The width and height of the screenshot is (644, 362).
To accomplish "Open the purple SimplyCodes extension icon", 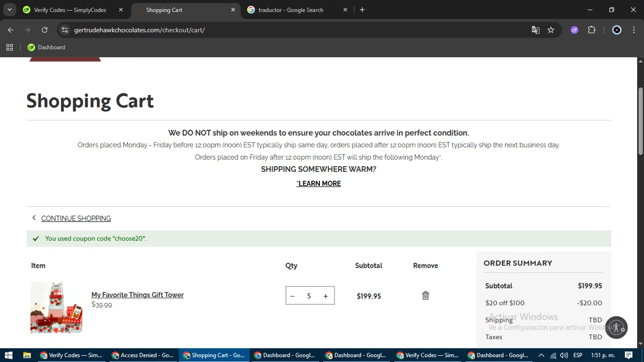I will pos(574,30).
